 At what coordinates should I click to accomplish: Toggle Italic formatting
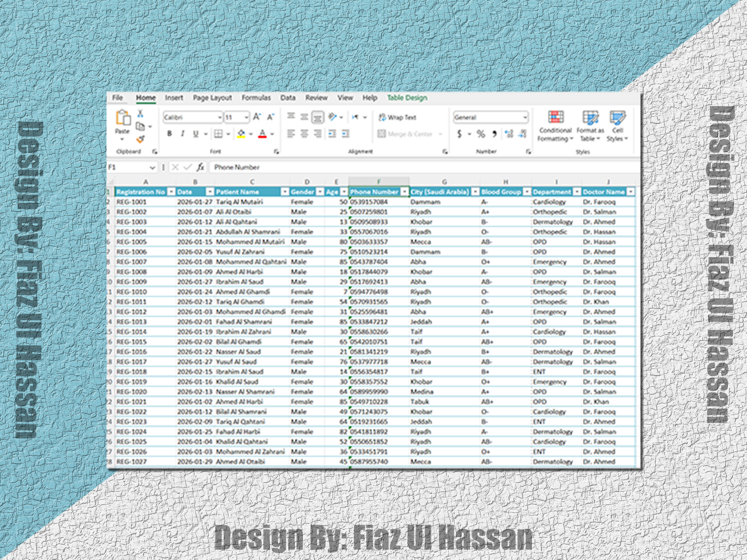[x=182, y=134]
